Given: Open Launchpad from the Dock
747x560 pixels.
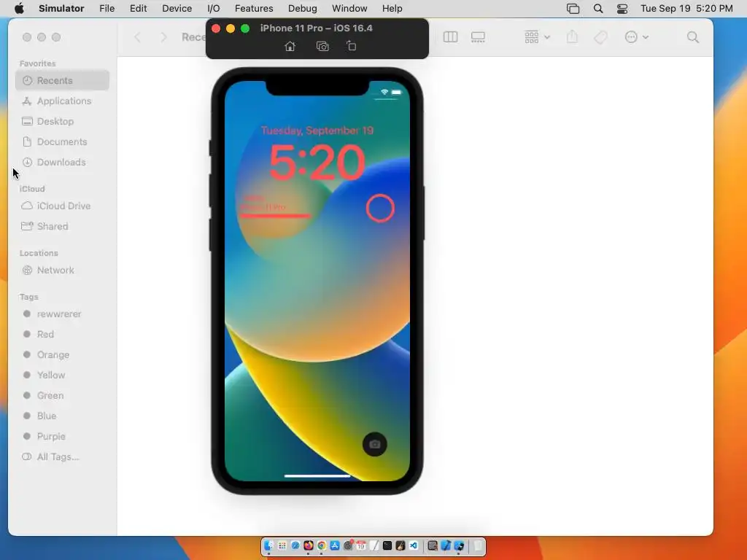Looking at the screenshot, I should tap(282, 545).
